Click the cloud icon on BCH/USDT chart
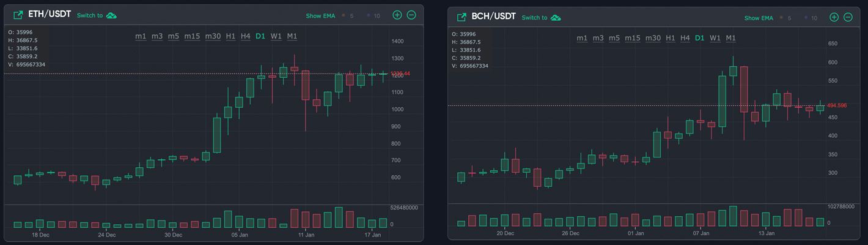Image resolution: width=868 pixels, height=245 pixels. tap(556, 18)
